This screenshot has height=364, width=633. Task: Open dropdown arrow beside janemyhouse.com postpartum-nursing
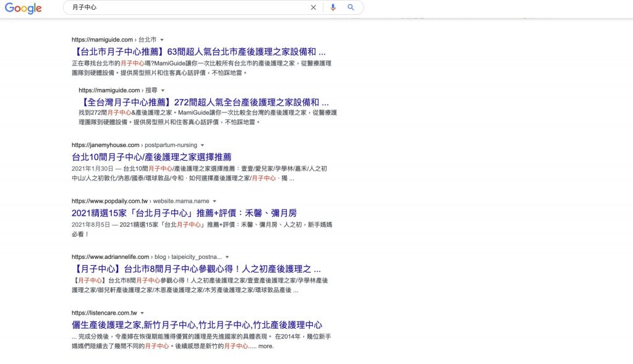203,145
